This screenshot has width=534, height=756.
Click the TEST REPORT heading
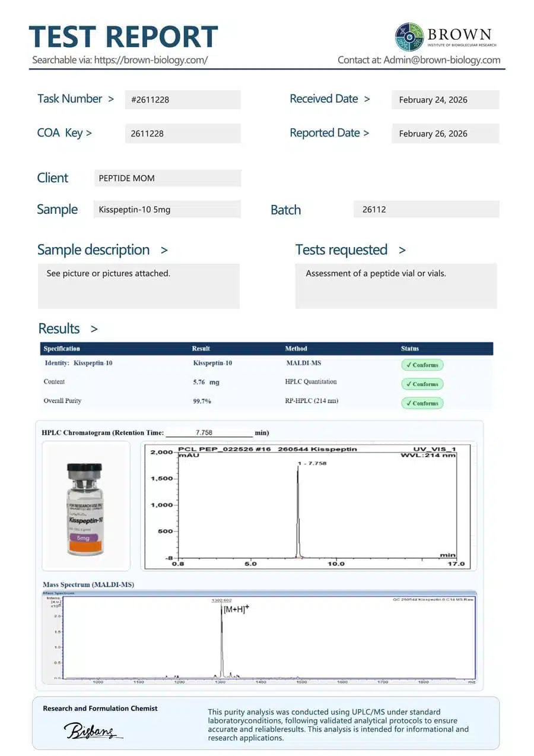[x=123, y=37]
